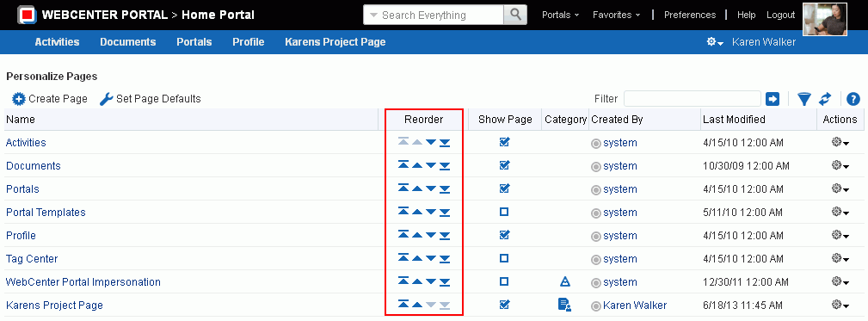This screenshot has width=868, height=321.
Task: Move Activities page to bottom
Action: pyautogui.click(x=445, y=143)
